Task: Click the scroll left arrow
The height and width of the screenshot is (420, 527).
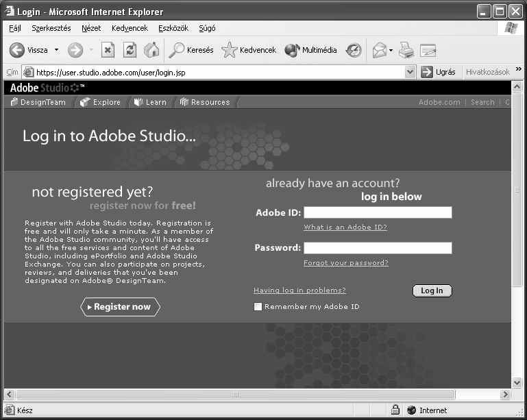Action: coord(10,394)
